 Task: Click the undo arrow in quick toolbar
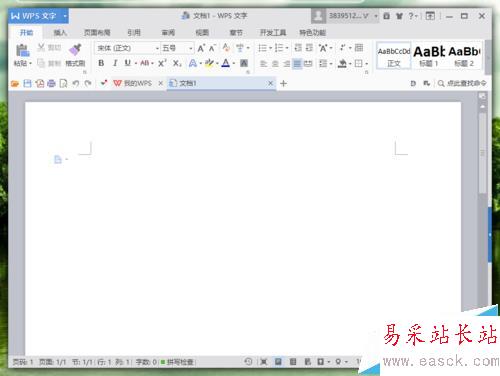(x=76, y=83)
